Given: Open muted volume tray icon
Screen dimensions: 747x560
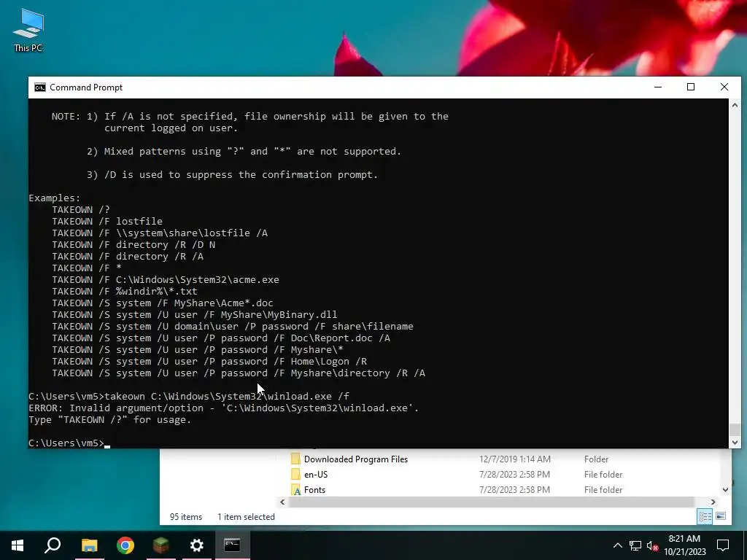Looking at the screenshot, I should (x=653, y=545).
